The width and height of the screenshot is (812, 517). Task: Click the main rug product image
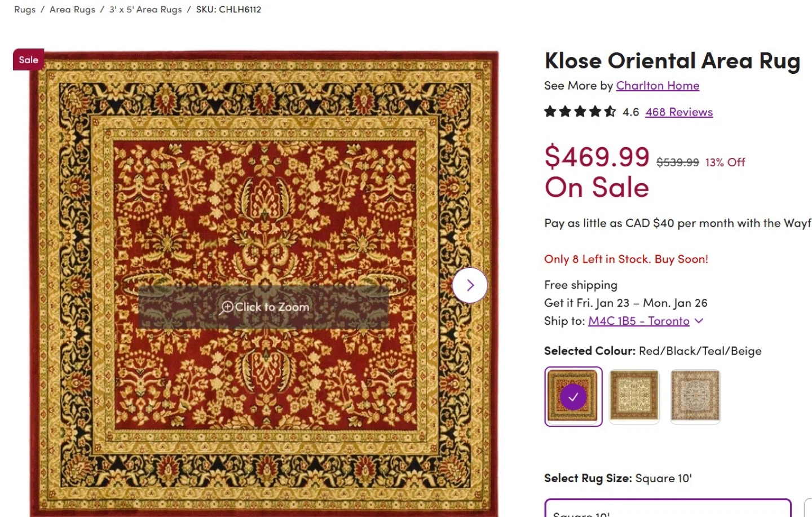(264, 197)
